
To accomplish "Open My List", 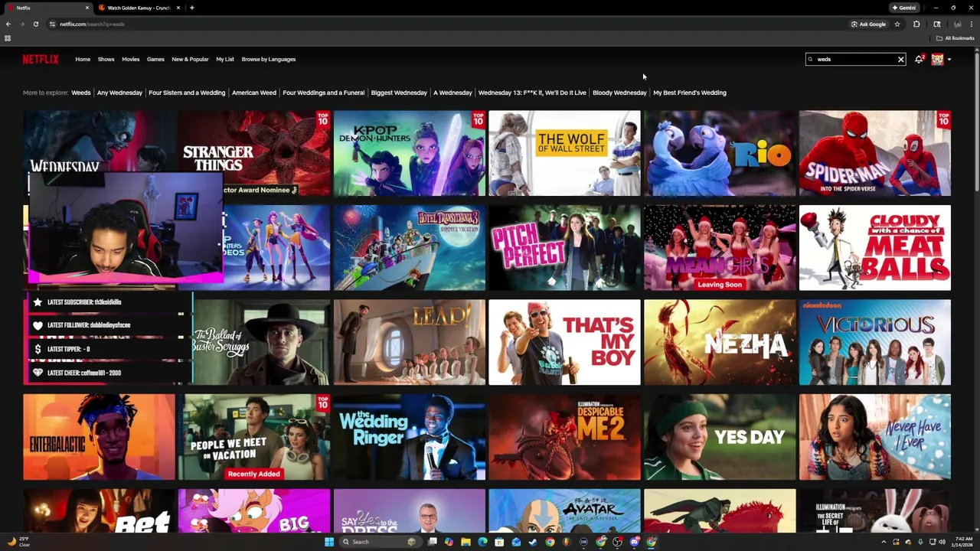I will click(225, 59).
